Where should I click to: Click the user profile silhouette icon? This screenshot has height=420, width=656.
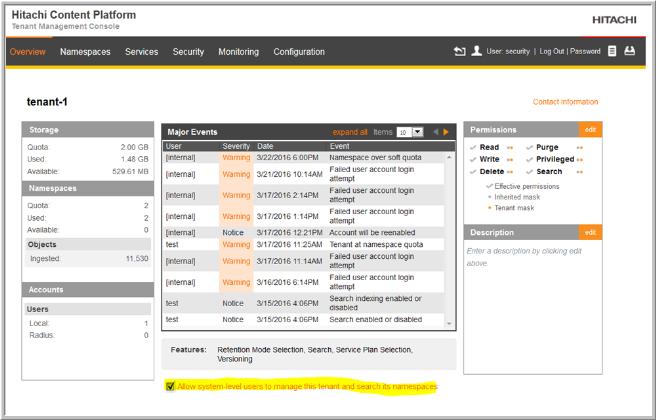coord(476,51)
